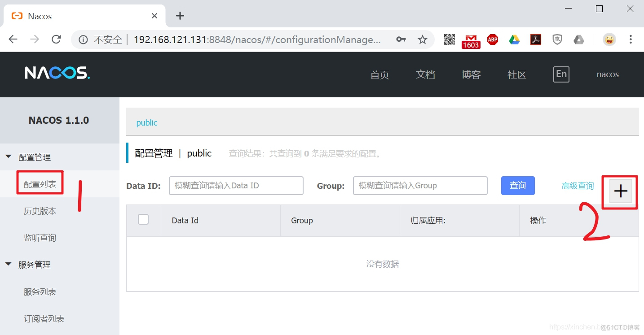Open Chrome three-dot menu

point(631,39)
